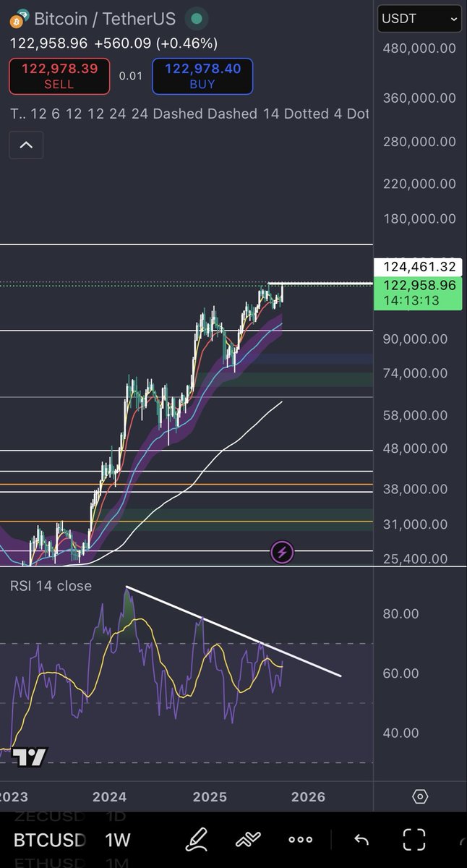Open the three-dots more menu
467x868 pixels.
click(x=300, y=840)
